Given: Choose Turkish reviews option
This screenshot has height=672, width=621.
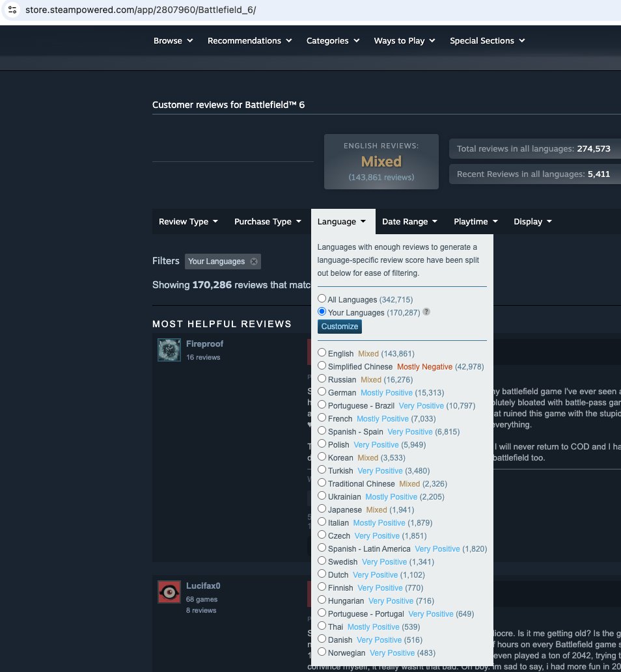Looking at the screenshot, I should pyautogui.click(x=322, y=469).
